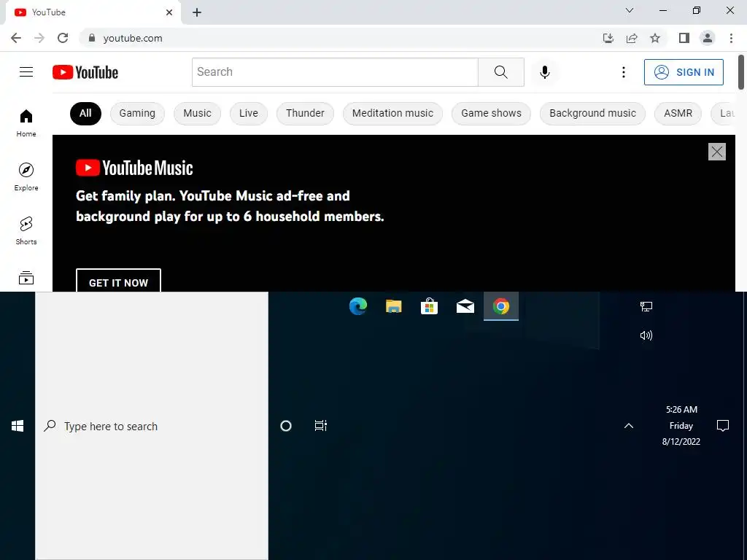
Task: Filter by Music chip
Action: point(197,113)
